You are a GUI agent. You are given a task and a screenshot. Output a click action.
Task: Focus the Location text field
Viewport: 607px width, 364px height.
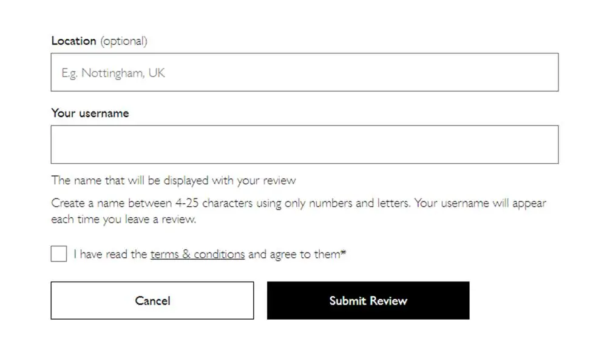pyautogui.click(x=305, y=72)
